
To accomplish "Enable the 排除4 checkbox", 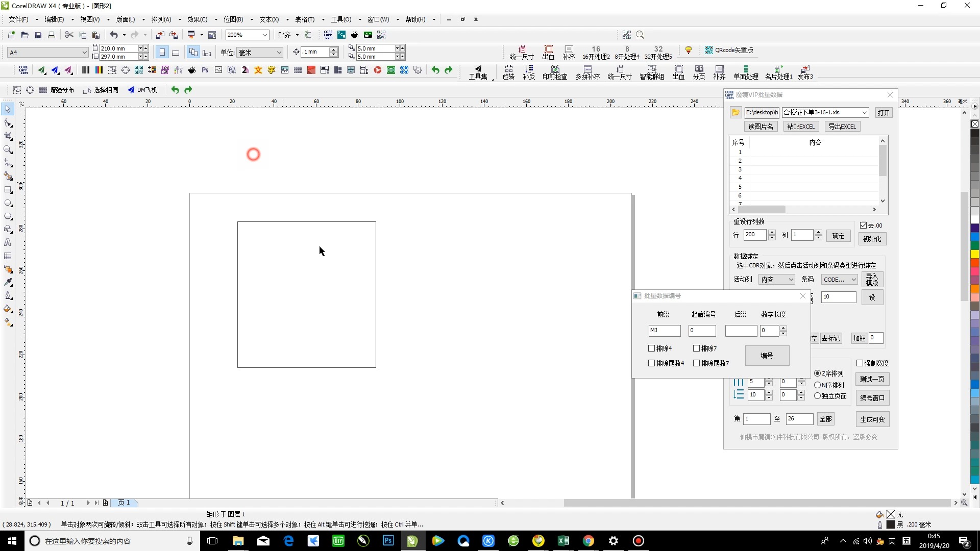I will tap(652, 348).
